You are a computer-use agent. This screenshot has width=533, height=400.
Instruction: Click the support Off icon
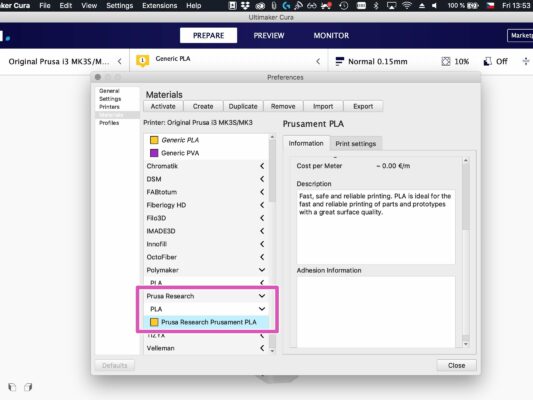pyautogui.click(x=487, y=62)
